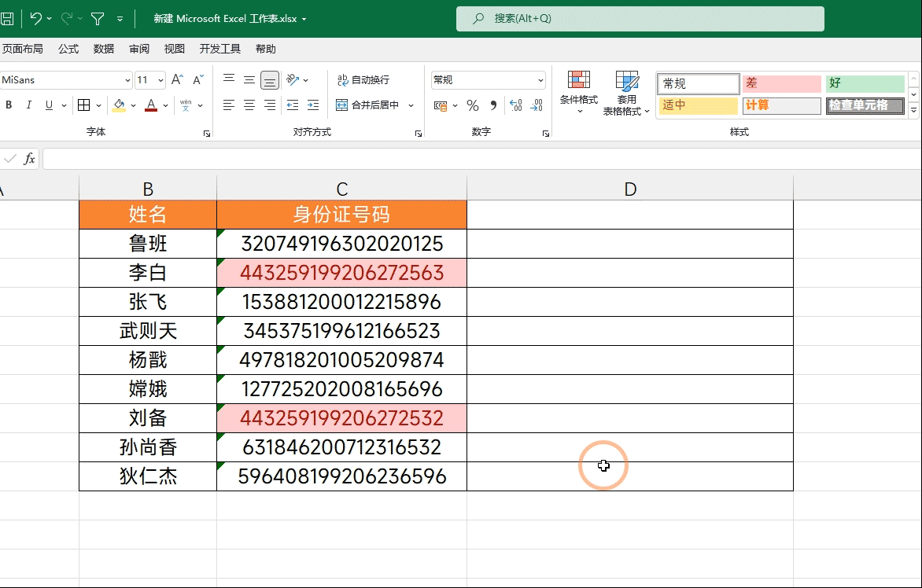Click the search box 搜索(Alt+Q)
Image resolution: width=922 pixels, height=588 pixels.
640,19
